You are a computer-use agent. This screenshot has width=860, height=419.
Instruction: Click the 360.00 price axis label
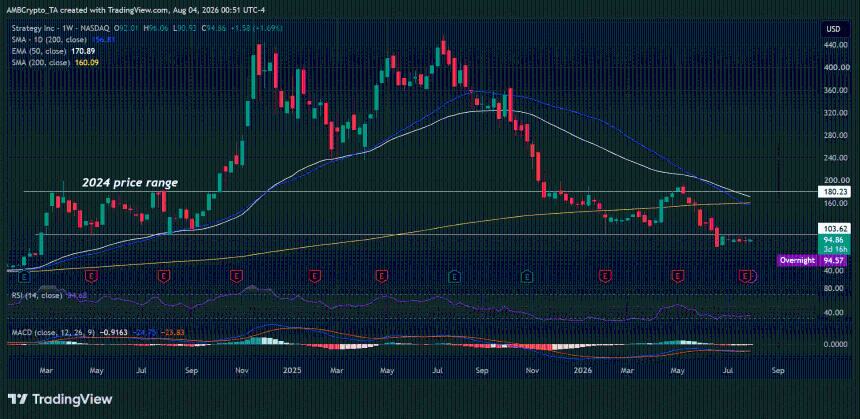click(x=837, y=90)
